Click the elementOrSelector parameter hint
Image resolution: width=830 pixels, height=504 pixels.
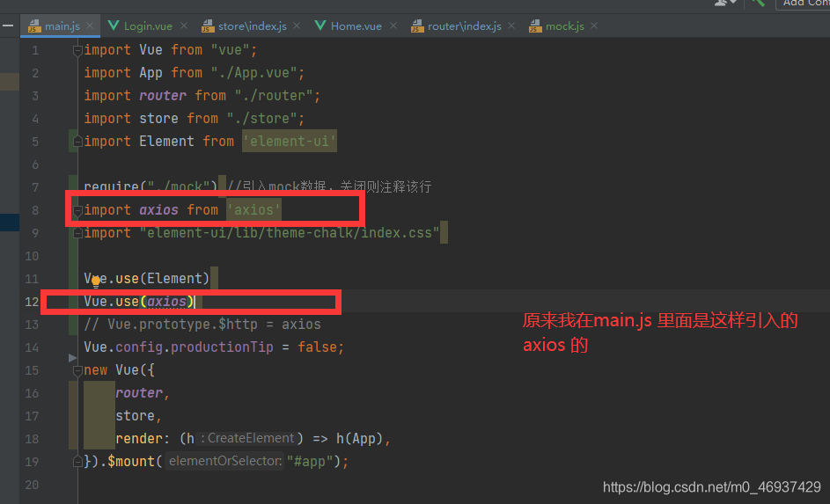click(224, 461)
